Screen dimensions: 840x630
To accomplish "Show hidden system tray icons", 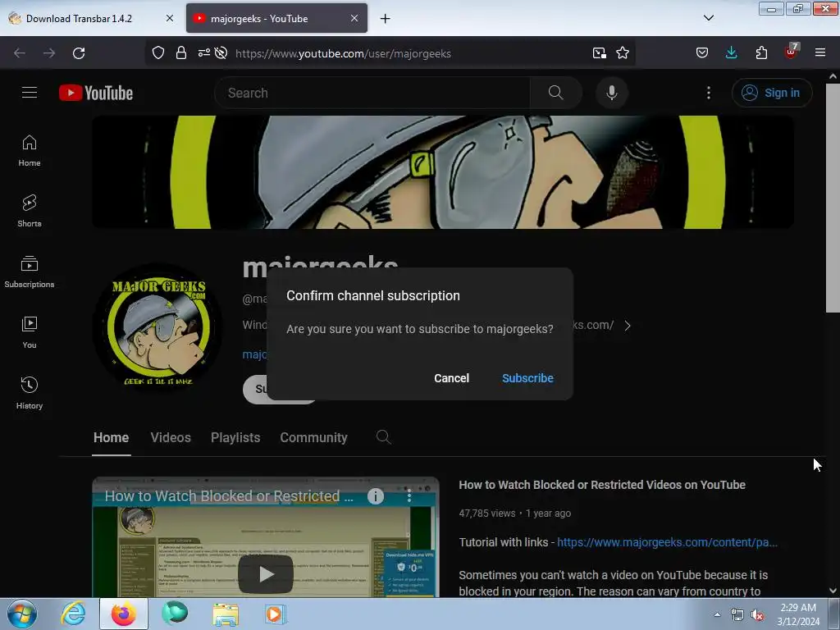I will (717, 615).
